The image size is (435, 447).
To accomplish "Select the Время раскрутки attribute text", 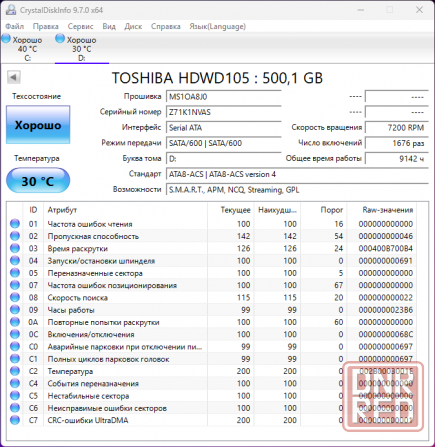I will [78, 249].
